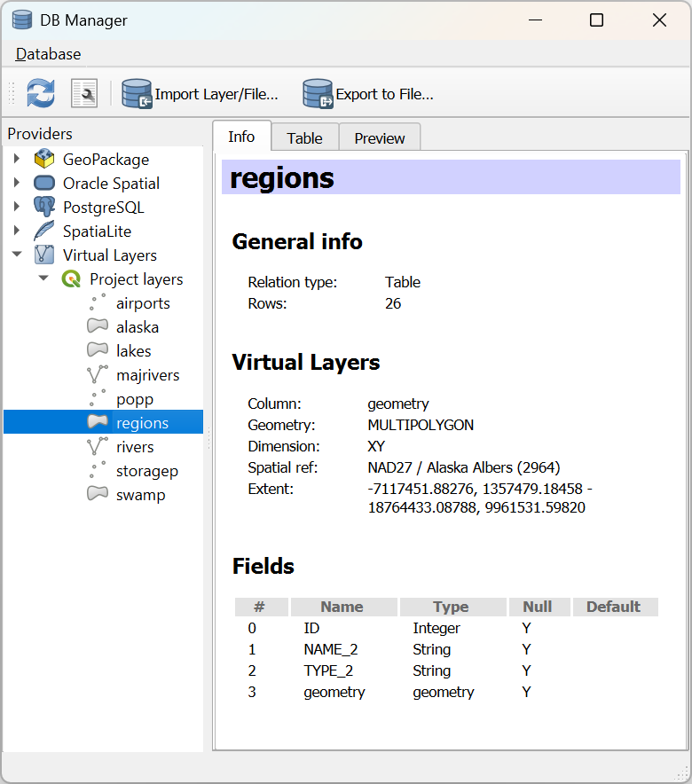
Task: Expand the PostgreSQL provider node
Action: (16, 208)
